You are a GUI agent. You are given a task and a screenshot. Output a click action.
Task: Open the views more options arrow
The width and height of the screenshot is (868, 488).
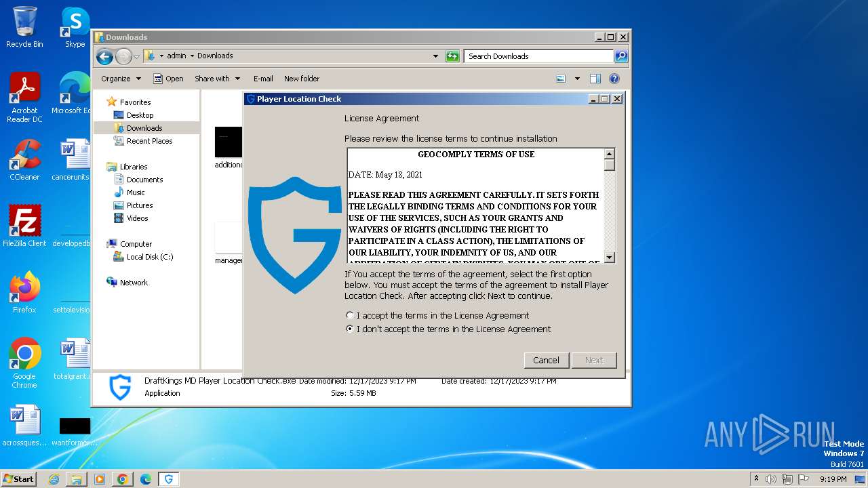[577, 79]
